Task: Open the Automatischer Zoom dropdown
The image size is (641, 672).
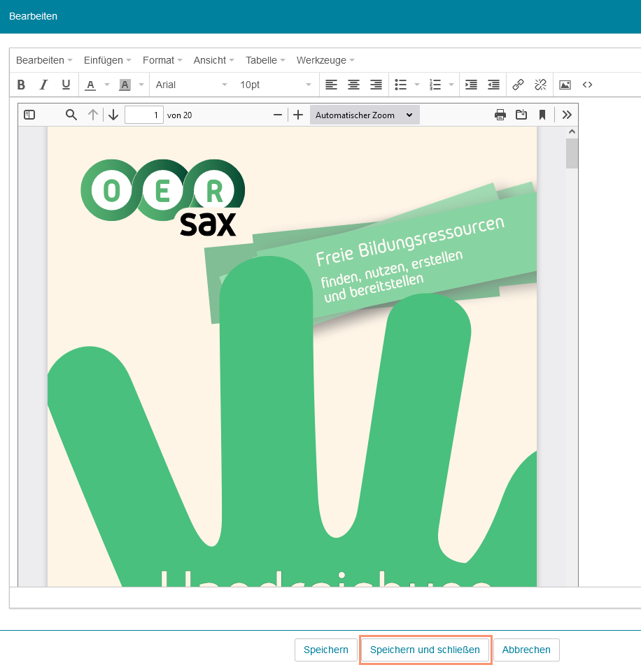Action: coord(364,114)
